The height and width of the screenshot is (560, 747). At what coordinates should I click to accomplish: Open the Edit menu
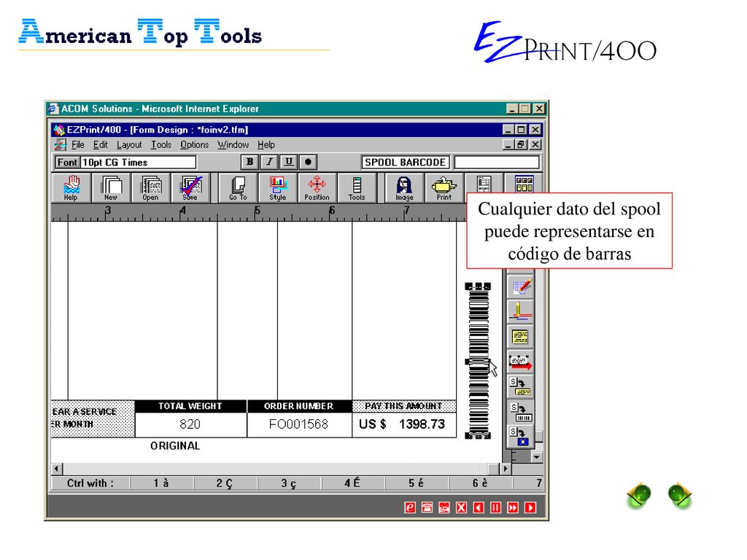[x=100, y=145]
